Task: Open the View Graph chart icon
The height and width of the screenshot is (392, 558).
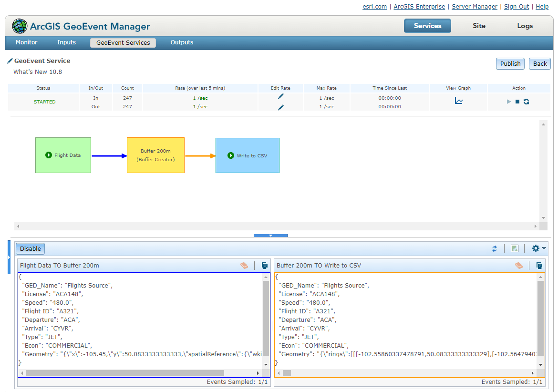Action: click(459, 101)
